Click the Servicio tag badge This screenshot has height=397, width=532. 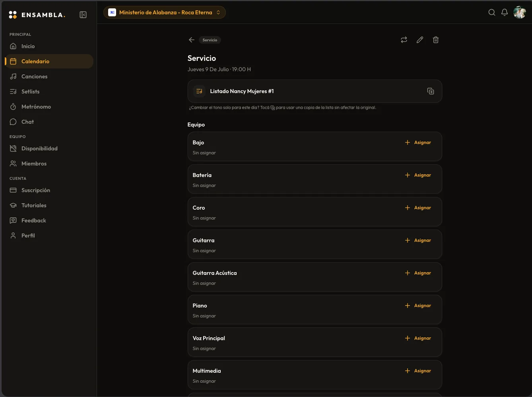[x=210, y=40]
